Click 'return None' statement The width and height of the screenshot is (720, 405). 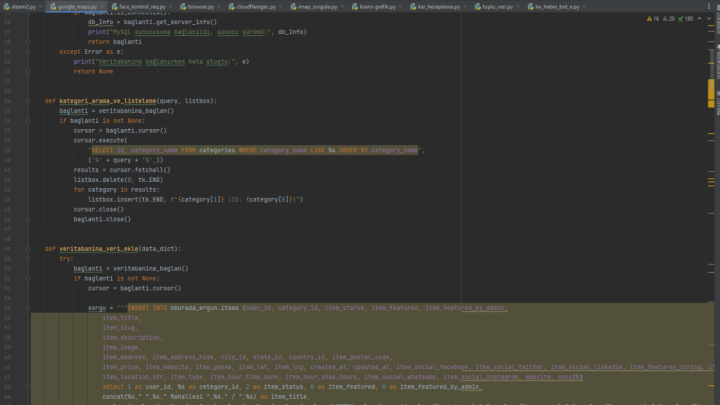[93, 72]
